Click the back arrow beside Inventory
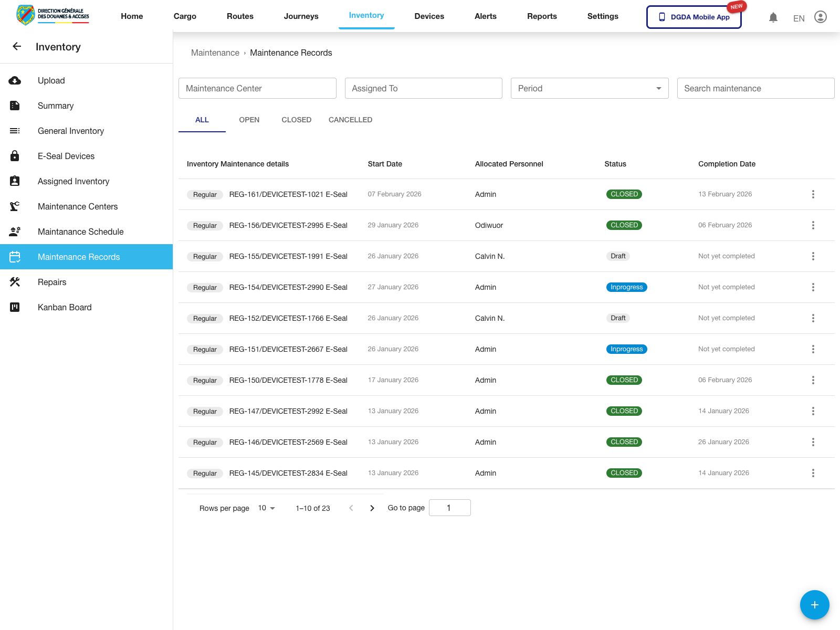The width and height of the screenshot is (840, 630). click(17, 47)
